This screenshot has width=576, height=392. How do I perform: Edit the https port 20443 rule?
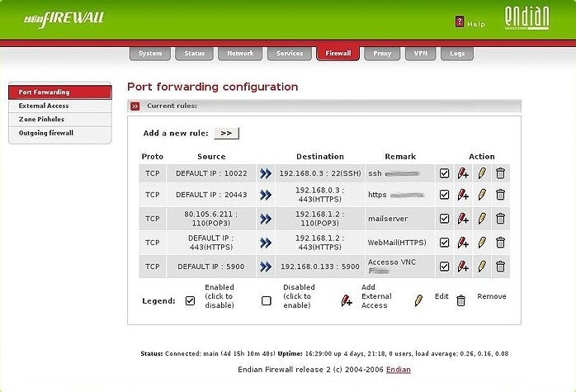482,195
